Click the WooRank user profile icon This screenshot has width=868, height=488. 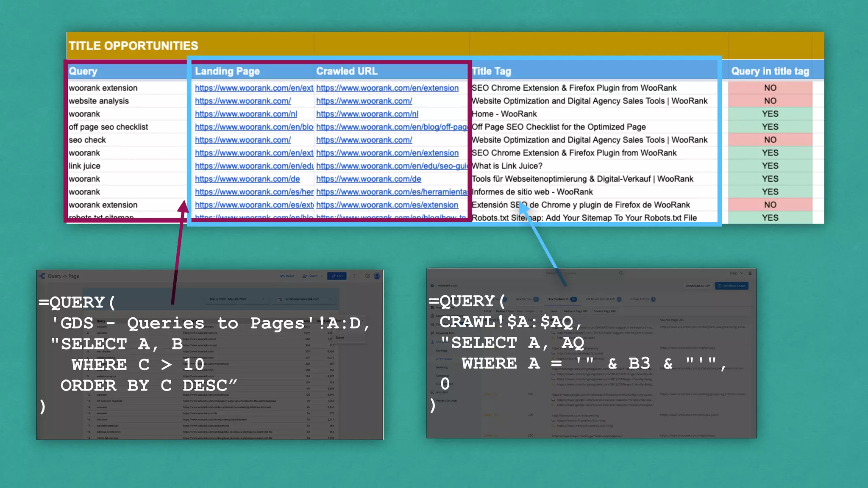point(750,273)
